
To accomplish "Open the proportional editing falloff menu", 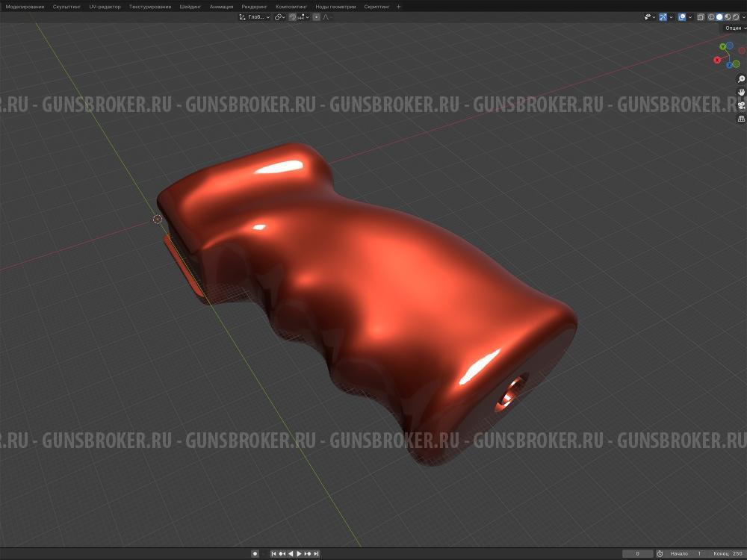I will [x=327, y=17].
